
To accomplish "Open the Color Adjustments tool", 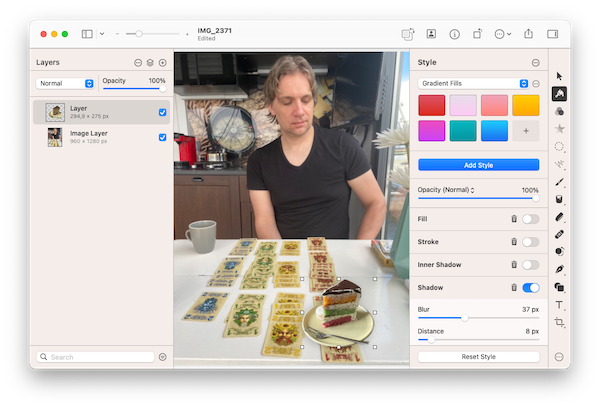I will pyautogui.click(x=559, y=111).
